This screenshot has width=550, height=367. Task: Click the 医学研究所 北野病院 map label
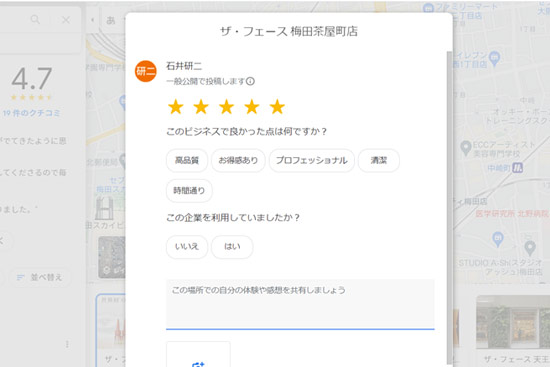pyautogui.click(x=512, y=213)
